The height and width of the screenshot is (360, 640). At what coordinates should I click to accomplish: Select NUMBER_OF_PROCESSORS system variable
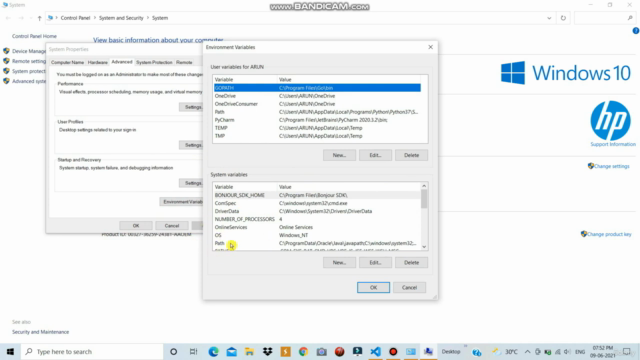317,219
